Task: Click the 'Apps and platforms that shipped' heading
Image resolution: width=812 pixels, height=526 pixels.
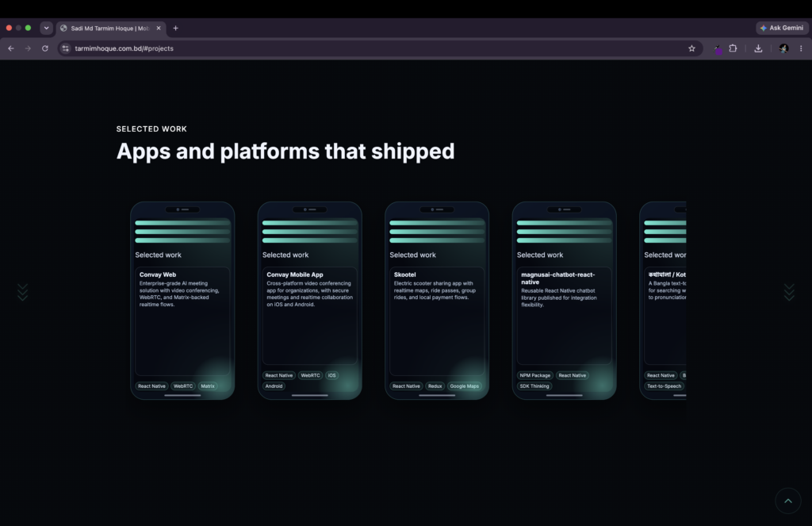Action: [x=285, y=152]
